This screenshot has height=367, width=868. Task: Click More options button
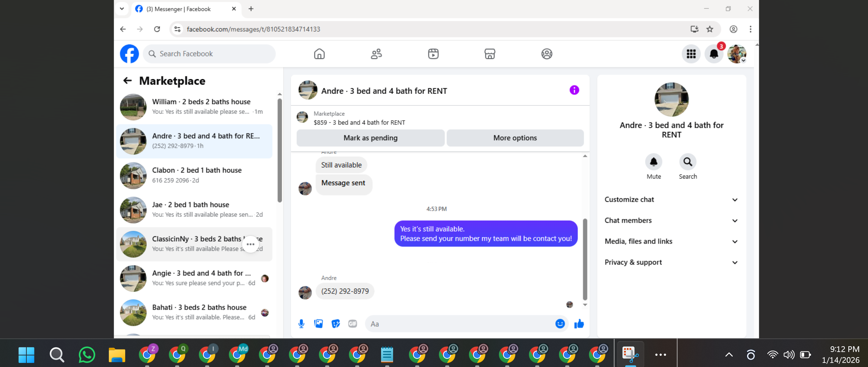tap(515, 138)
